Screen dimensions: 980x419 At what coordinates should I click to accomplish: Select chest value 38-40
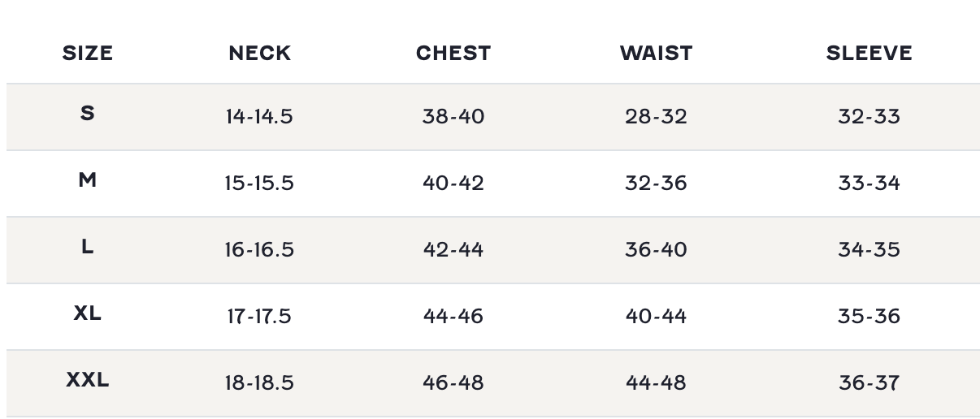coord(453,117)
